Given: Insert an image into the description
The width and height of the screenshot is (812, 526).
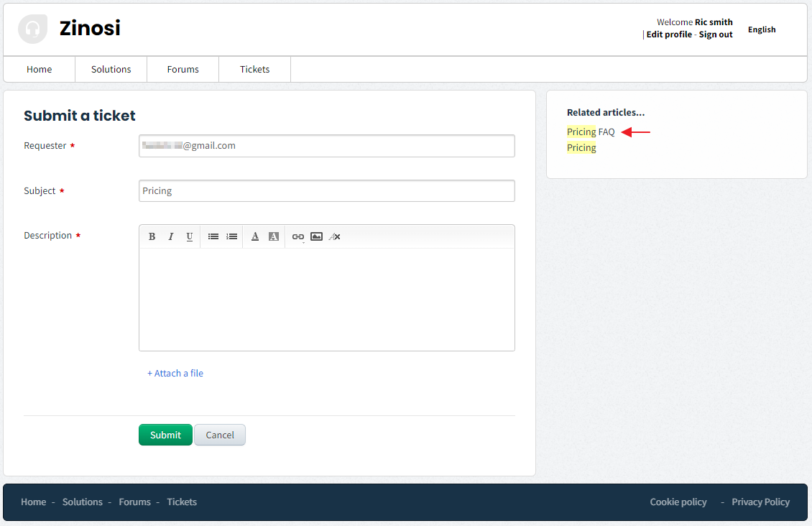Looking at the screenshot, I should tap(316, 236).
